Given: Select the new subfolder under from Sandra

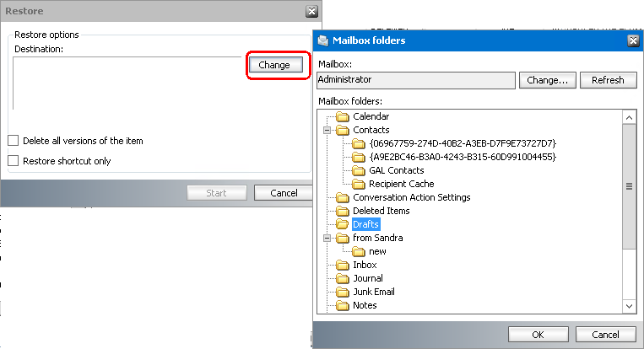Looking at the screenshot, I should [377, 251].
